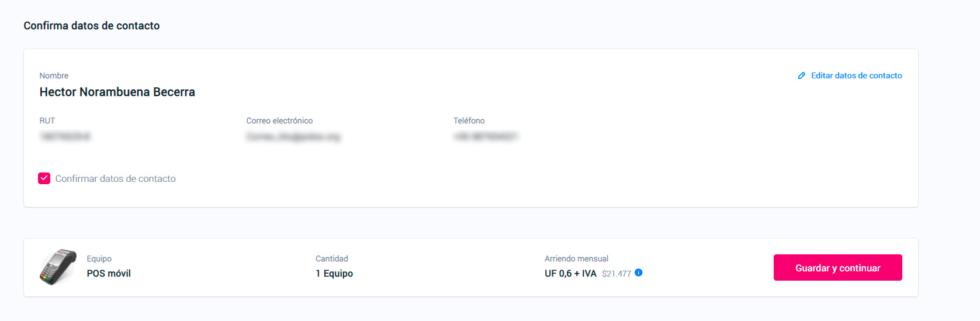The width and height of the screenshot is (980, 321).
Task: Click the 'Teléfono' field label
Action: click(469, 121)
